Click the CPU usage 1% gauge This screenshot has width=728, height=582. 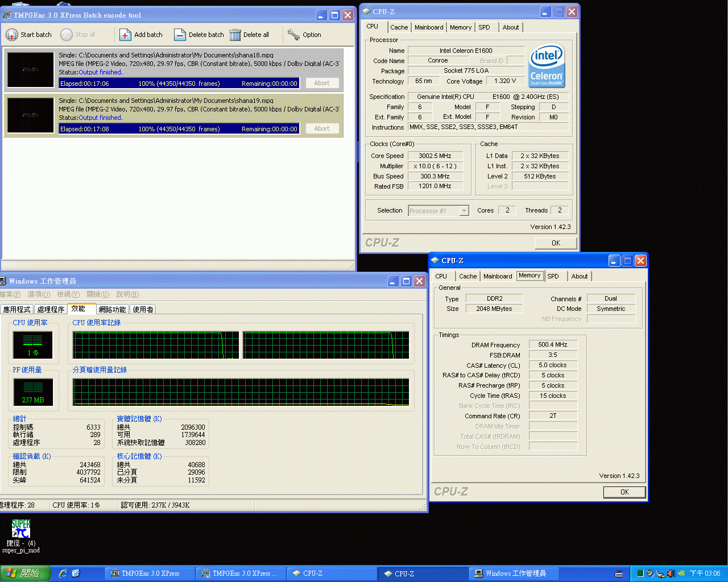point(32,344)
